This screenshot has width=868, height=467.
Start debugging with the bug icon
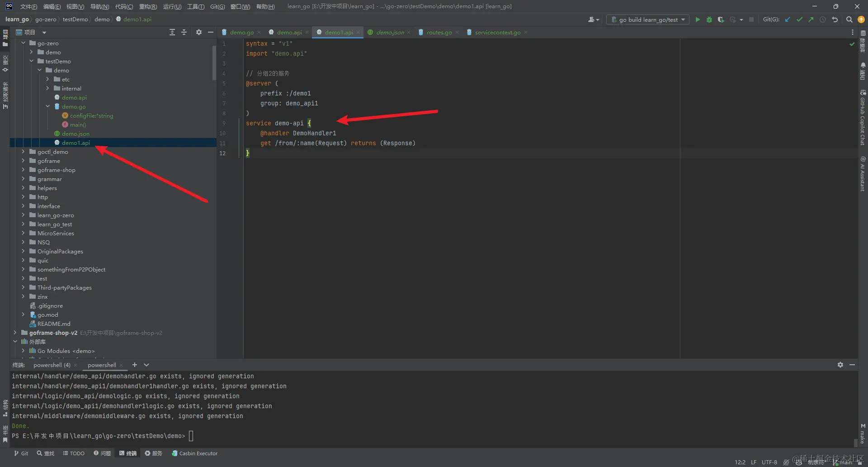[x=709, y=19]
